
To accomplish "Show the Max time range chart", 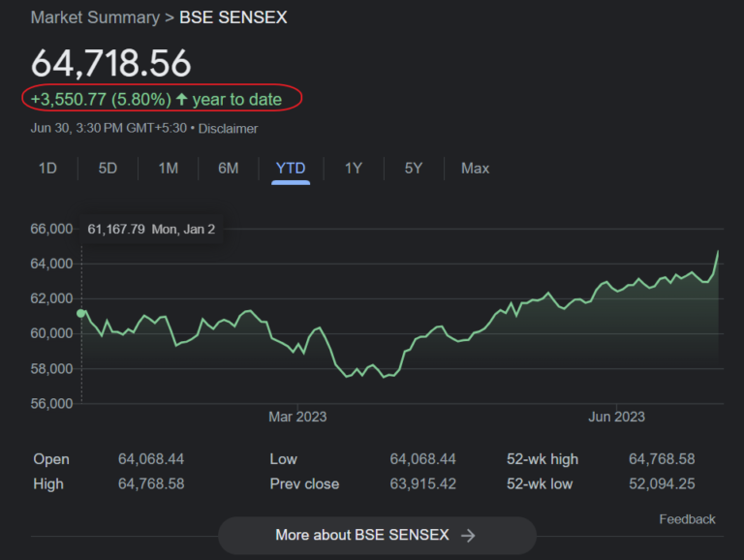I will pos(475,168).
